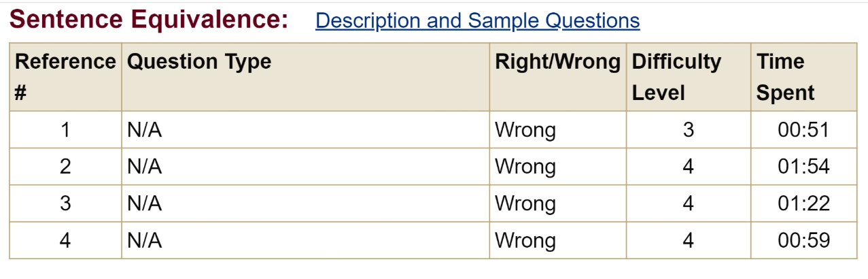Click N/A question type in row 1

coord(145,130)
